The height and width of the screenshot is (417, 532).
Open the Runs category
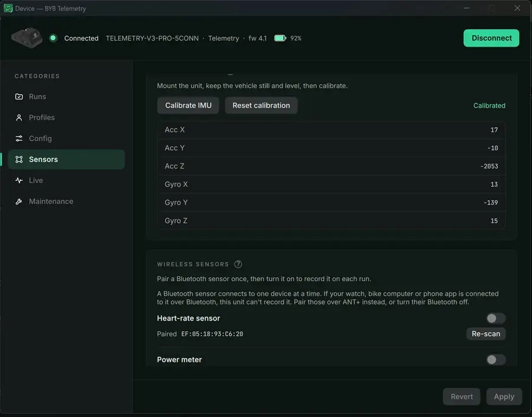[66, 97]
